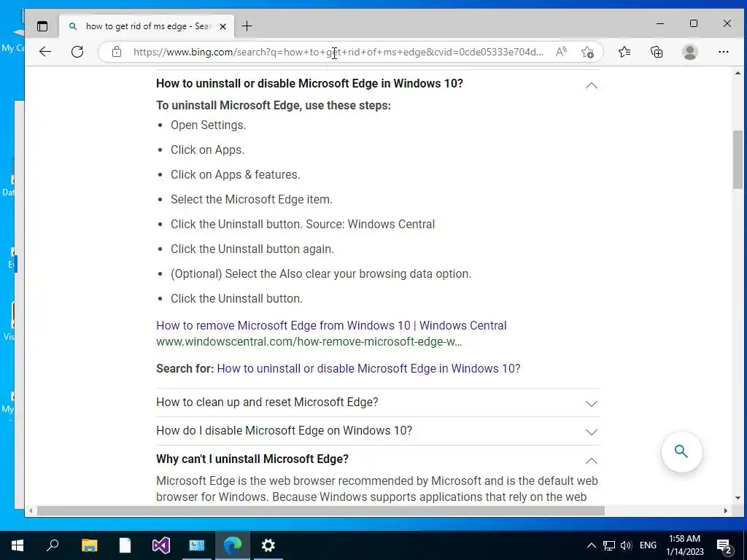Close the 'how to get rid of ms edge' tab
The image size is (747, 560).
click(222, 26)
